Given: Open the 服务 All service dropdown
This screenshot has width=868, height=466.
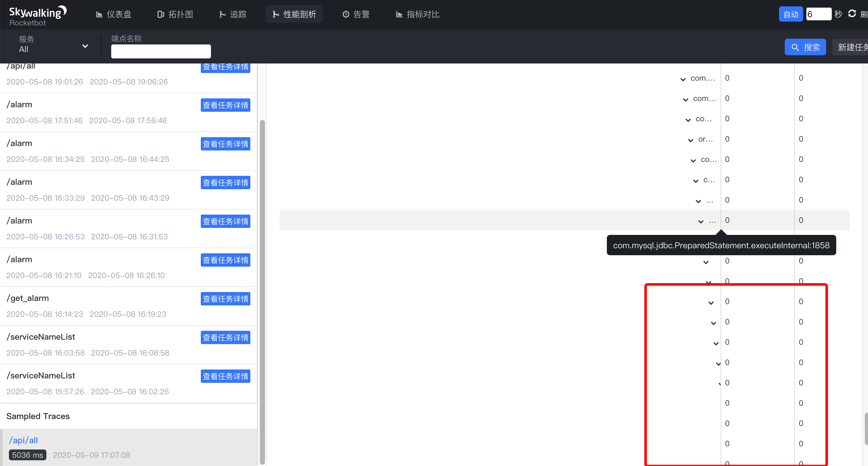Looking at the screenshot, I should (54, 45).
